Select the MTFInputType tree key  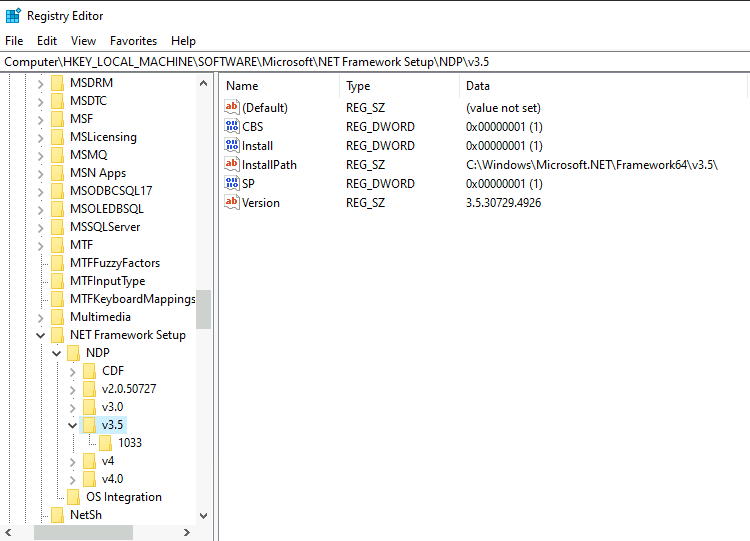tap(108, 281)
